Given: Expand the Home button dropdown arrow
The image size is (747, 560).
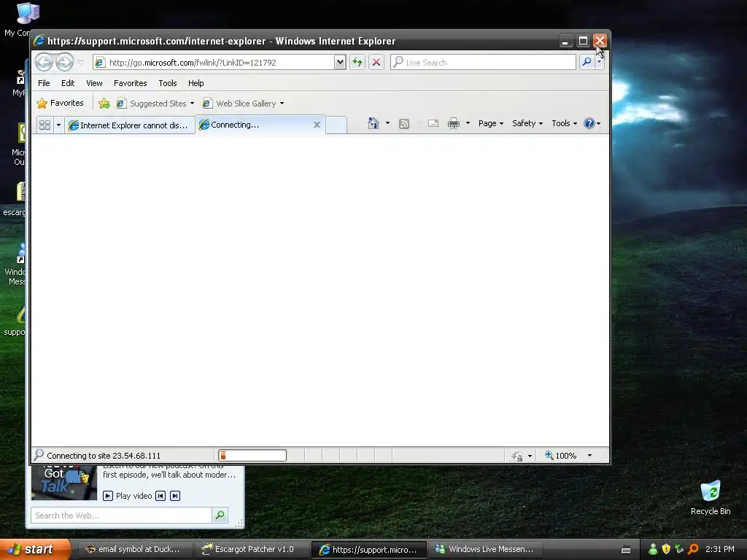Looking at the screenshot, I should click(387, 123).
